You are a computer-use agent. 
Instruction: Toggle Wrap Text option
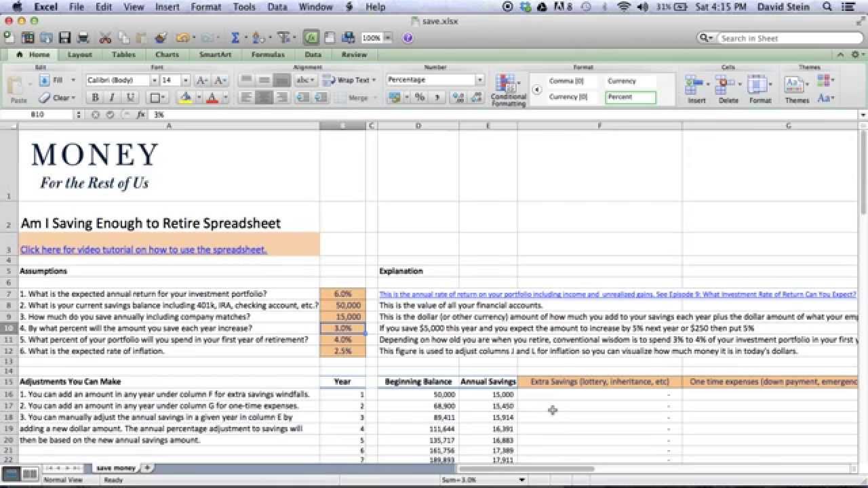tap(348, 80)
